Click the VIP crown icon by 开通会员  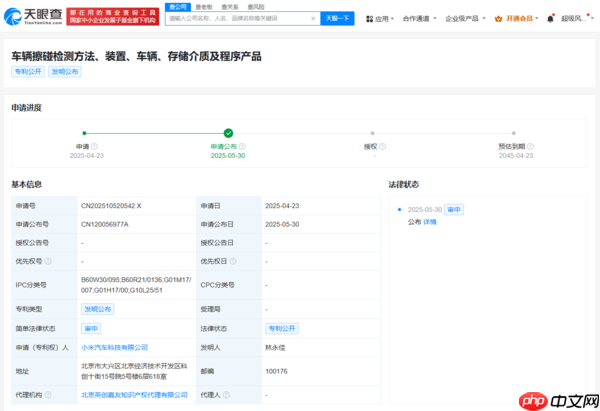[x=496, y=19]
